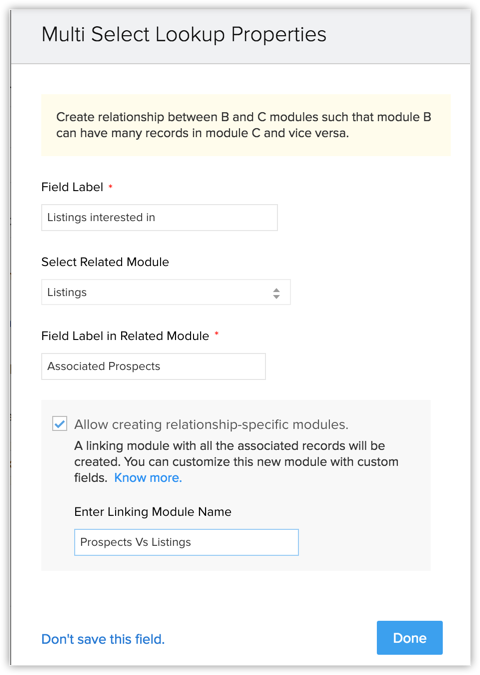Focus the 'Listings interested in' field label input
480x675 pixels.
pos(159,217)
